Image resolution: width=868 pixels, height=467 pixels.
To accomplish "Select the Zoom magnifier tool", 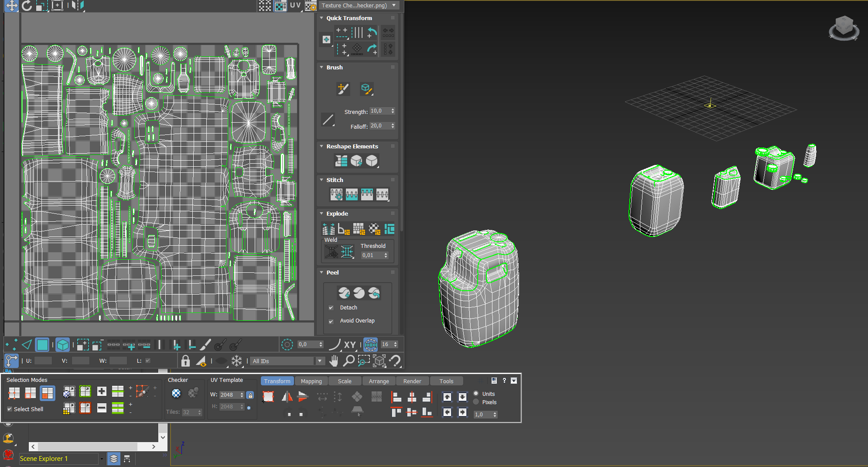I will point(349,361).
